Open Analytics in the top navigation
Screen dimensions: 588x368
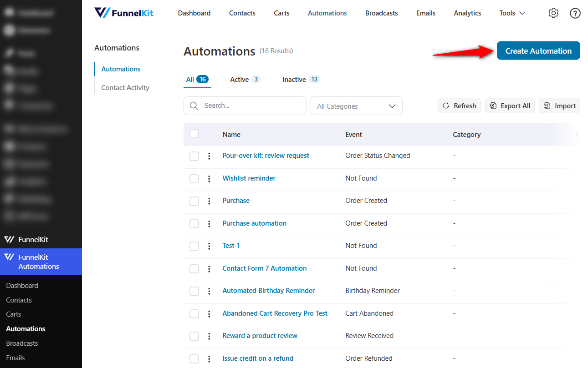click(x=467, y=13)
